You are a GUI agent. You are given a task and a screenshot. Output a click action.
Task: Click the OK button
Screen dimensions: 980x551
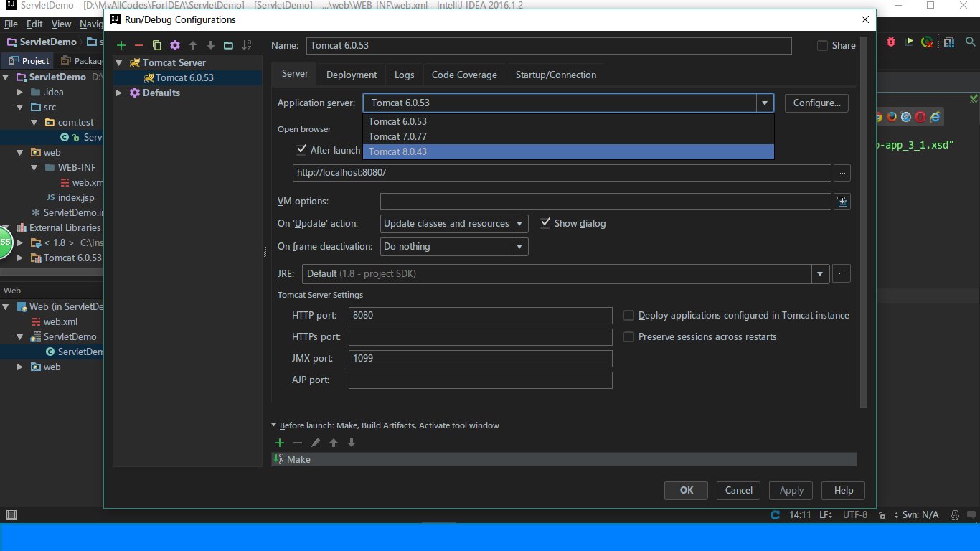pyautogui.click(x=687, y=490)
